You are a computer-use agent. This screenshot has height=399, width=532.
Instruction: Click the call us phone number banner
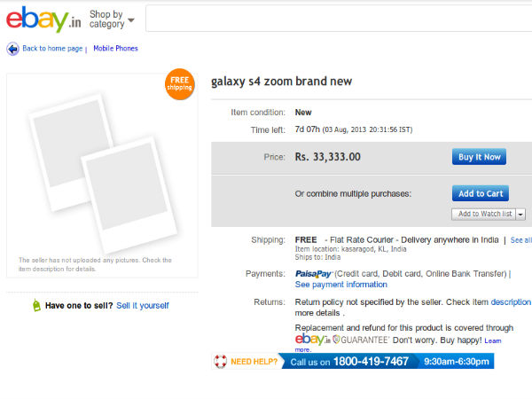click(349, 361)
